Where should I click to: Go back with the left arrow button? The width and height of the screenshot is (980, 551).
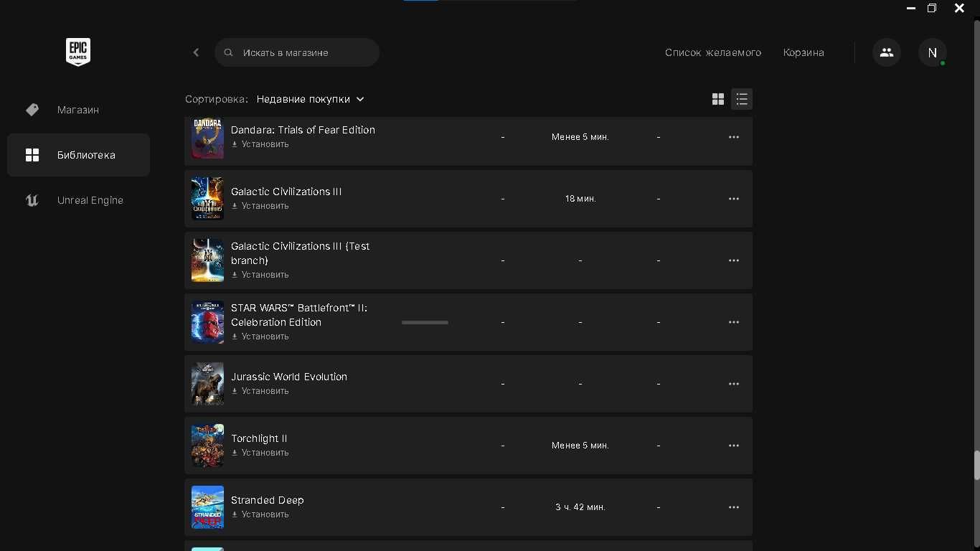pyautogui.click(x=196, y=52)
